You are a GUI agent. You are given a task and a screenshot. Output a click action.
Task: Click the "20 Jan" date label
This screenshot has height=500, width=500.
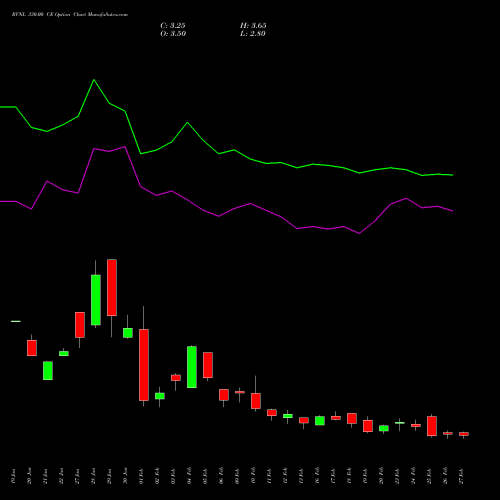coord(29,476)
